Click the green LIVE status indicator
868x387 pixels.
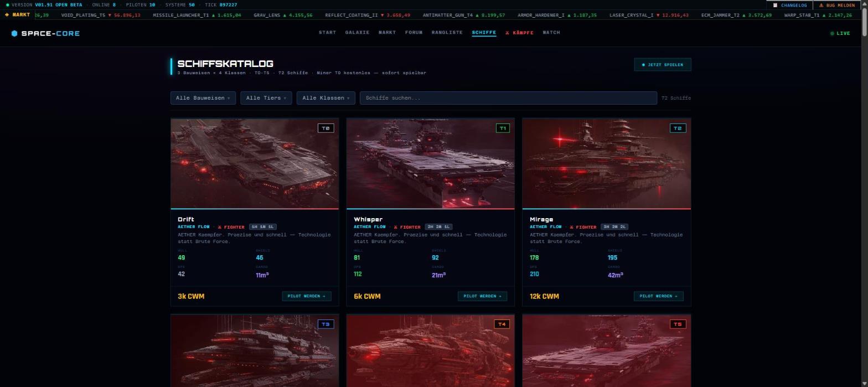(x=840, y=33)
